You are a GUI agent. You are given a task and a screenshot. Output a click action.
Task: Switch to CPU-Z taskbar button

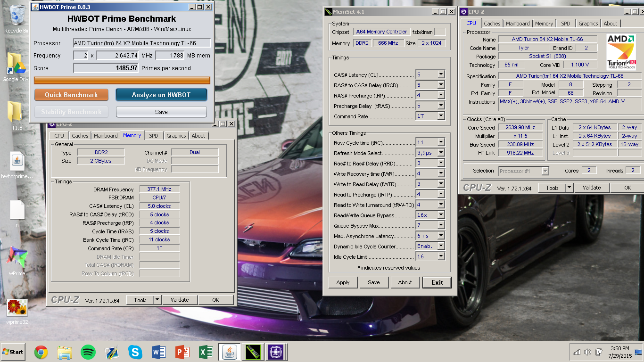(276, 352)
